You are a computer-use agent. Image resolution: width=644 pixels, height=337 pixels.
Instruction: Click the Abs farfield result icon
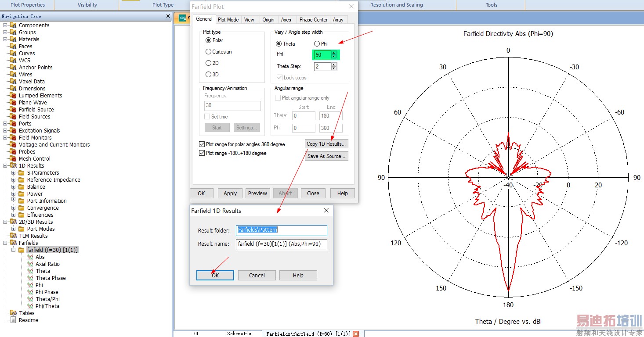click(x=30, y=257)
